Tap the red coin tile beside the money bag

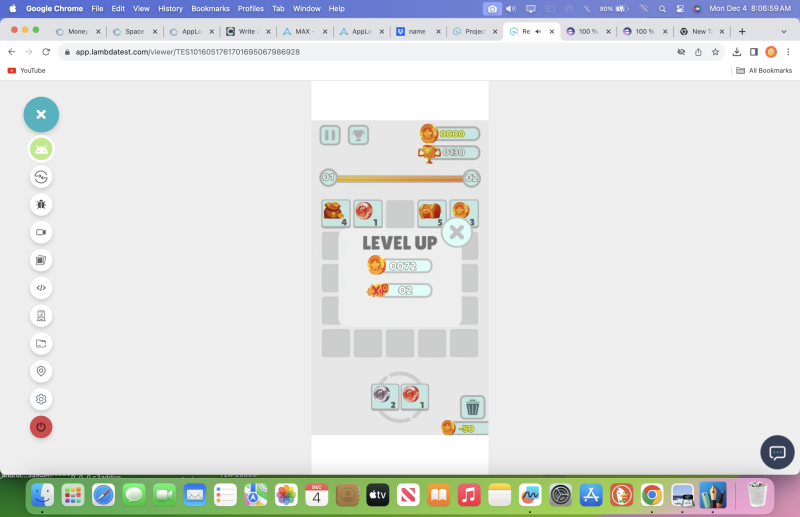[x=368, y=213]
